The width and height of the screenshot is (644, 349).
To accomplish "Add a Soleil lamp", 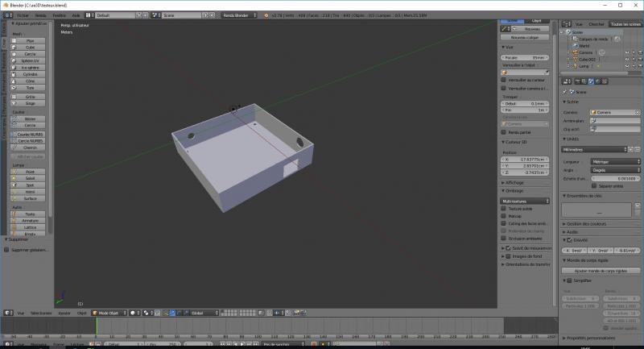I will point(31,179).
